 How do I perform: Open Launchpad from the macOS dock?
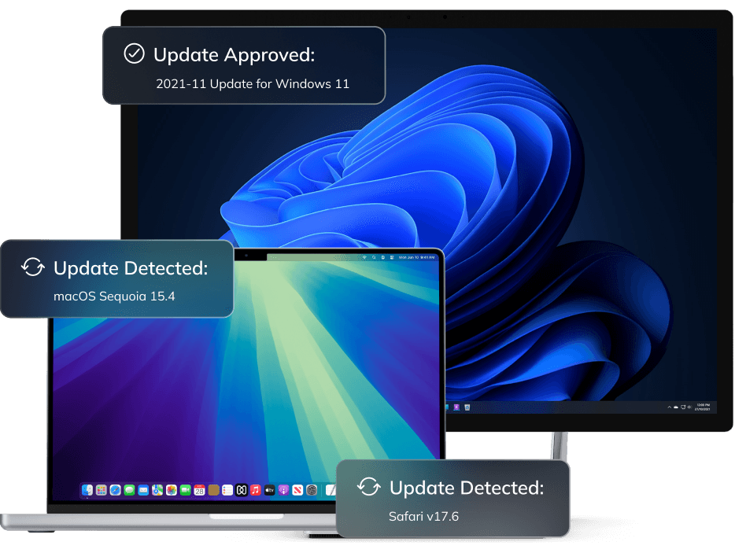click(100, 490)
